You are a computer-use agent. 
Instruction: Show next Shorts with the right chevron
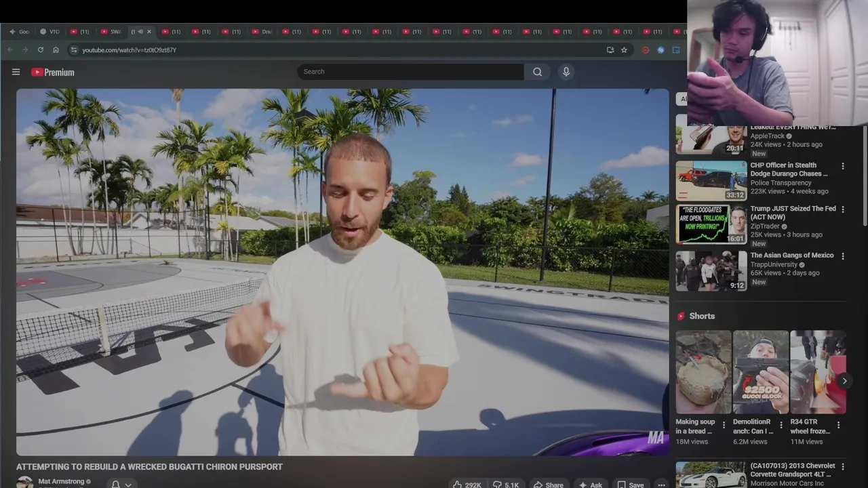pyautogui.click(x=844, y=381)
